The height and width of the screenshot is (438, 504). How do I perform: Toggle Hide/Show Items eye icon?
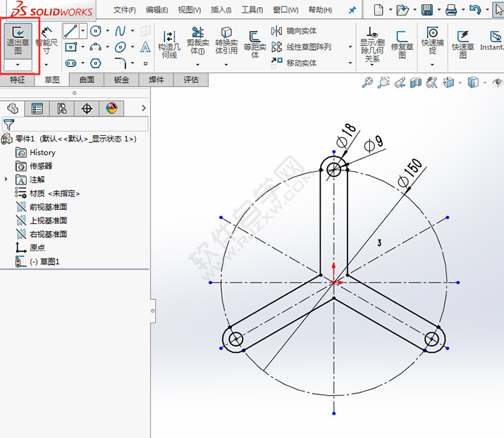point(498,83)
